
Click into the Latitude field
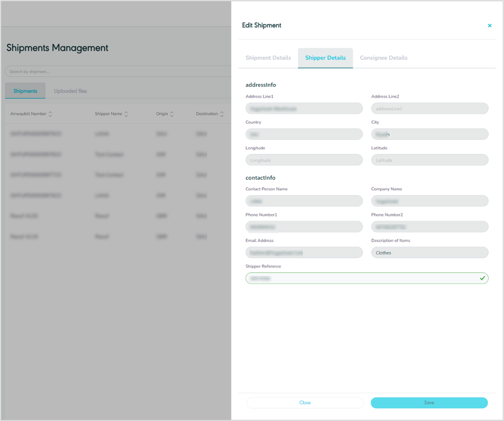429,160
